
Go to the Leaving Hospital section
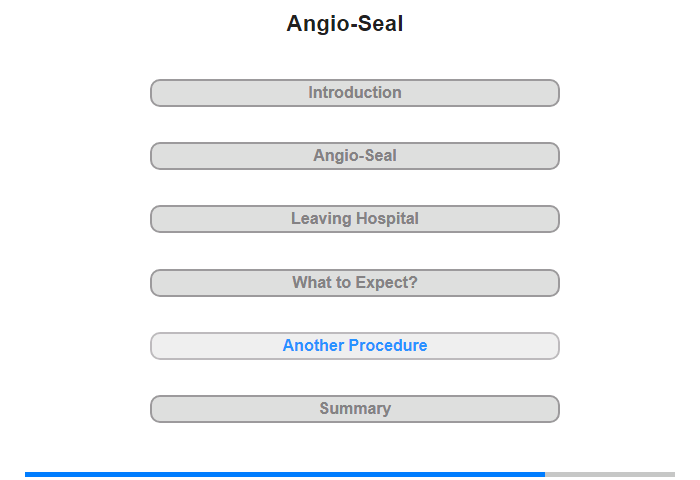click(354, 219)
